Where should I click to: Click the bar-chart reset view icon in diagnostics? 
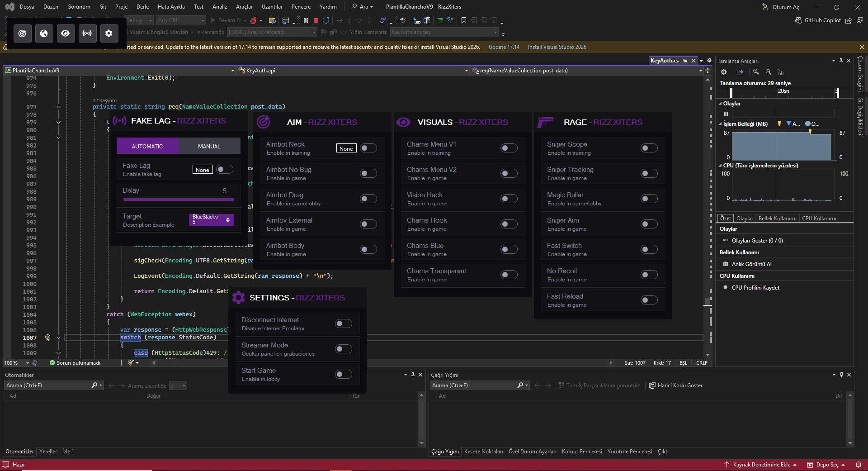tap(781, 72)
